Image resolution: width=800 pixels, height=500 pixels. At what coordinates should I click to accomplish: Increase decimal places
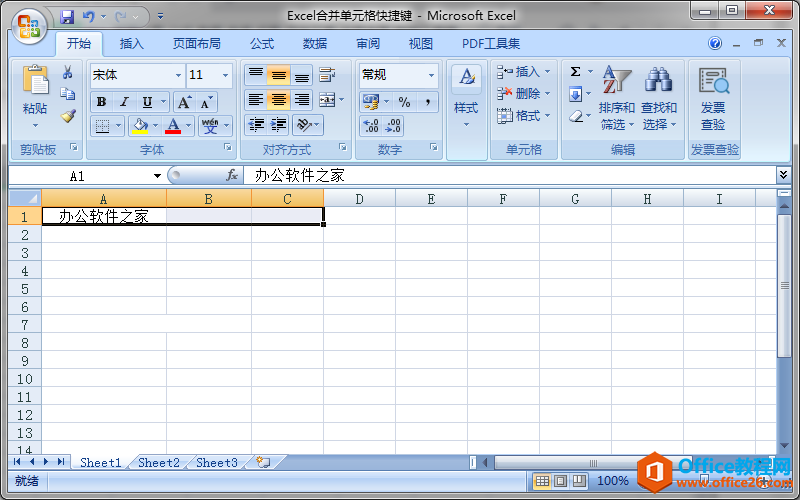[x=371, y=126]
